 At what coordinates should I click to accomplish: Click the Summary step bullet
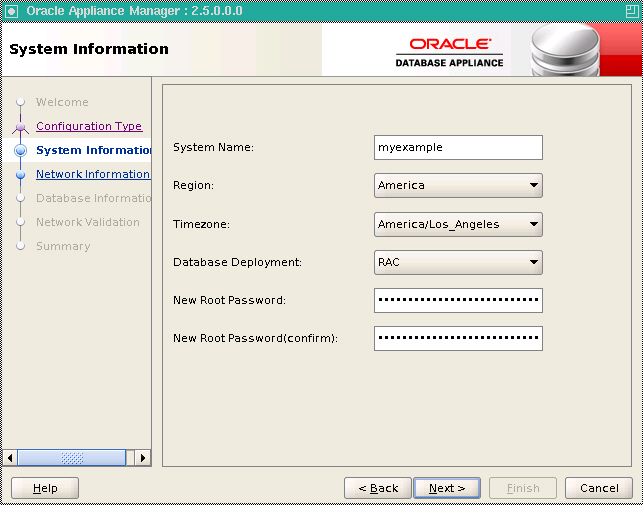point(20,246)
